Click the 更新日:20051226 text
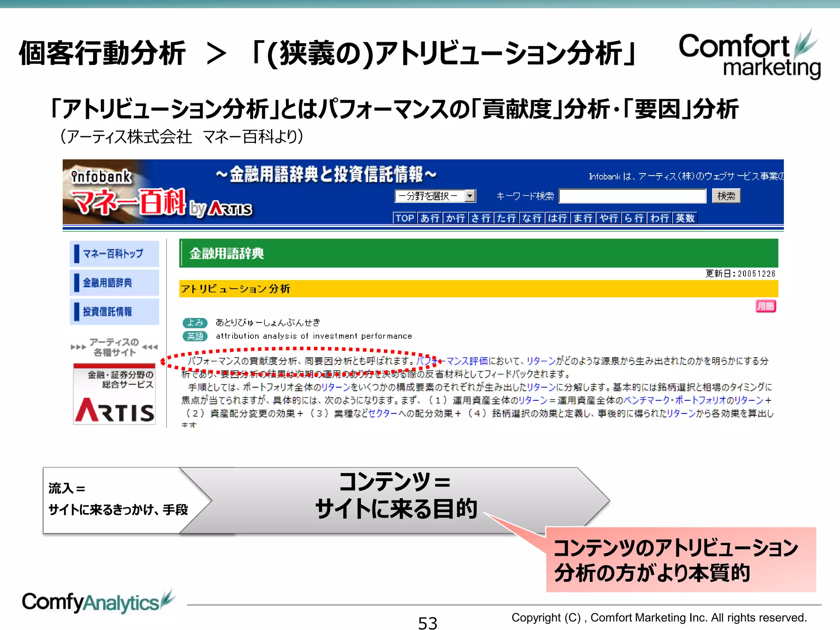Viewport: 840px width, 630px height. (740, 274)
